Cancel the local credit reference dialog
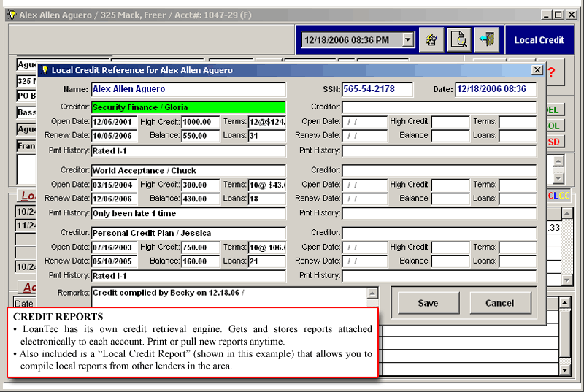 [x=500, y=303]
